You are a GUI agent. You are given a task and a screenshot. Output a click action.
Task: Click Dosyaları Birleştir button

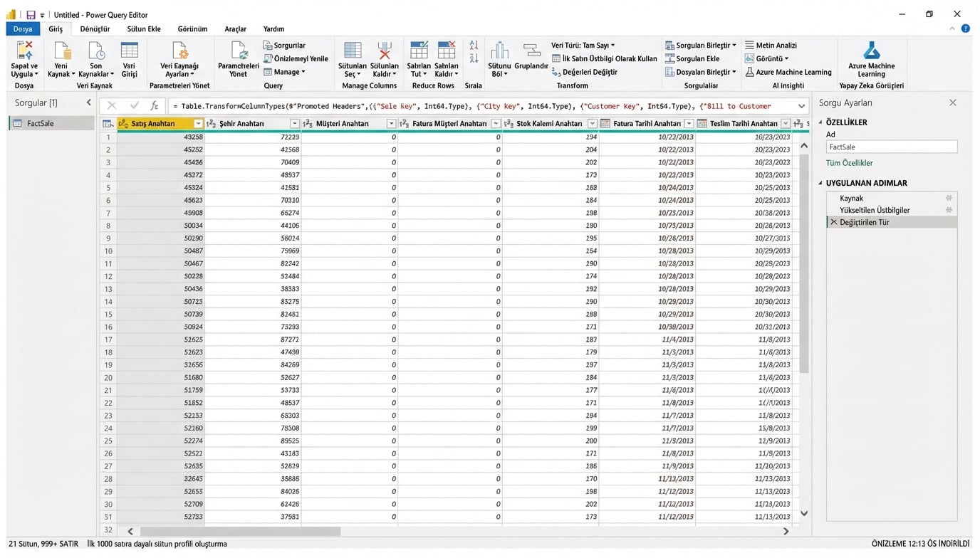pyautogui.click(x=701, y=72)
